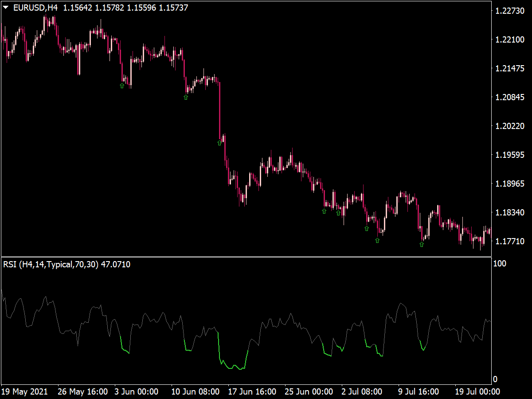Click the green arrow signal mid-June decline
532x399 pixels.
point(219,143)
